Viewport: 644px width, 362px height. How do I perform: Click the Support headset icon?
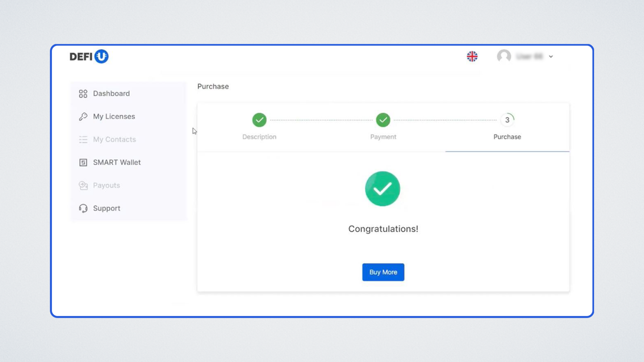point(83,208)
